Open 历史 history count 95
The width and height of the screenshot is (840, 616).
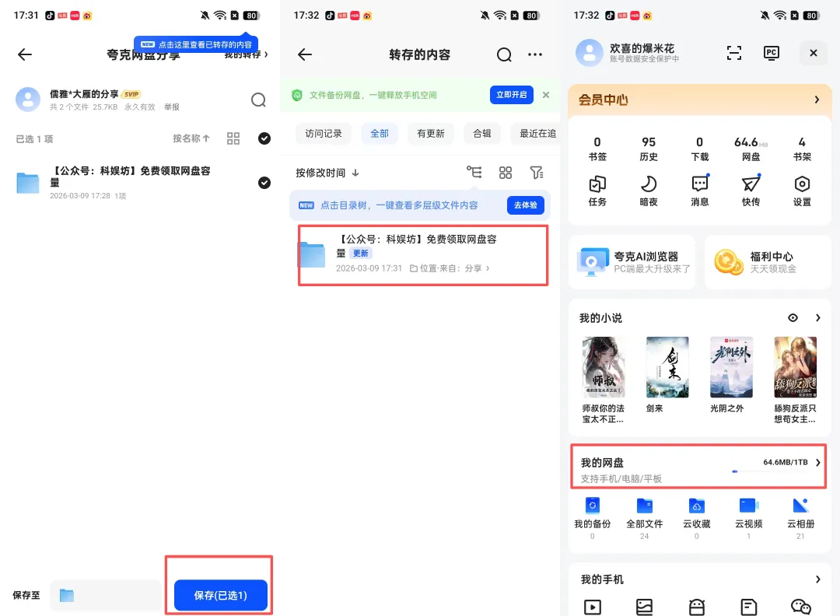coord(648,149)
